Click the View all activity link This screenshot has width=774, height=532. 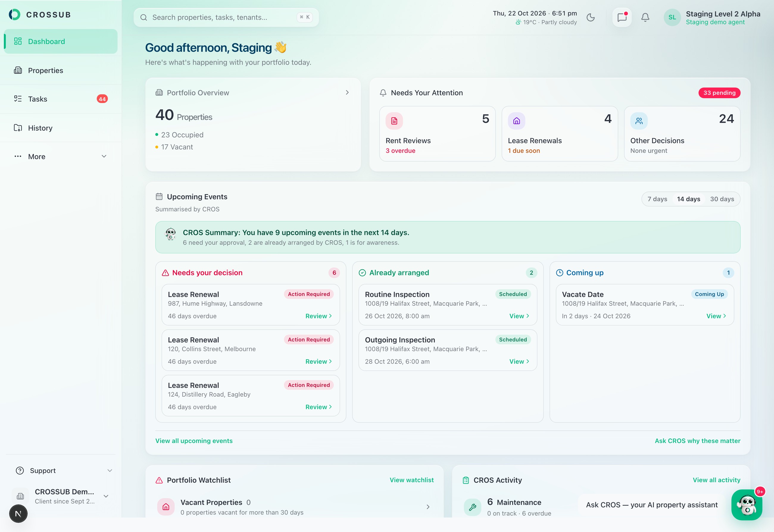point(716,480)
